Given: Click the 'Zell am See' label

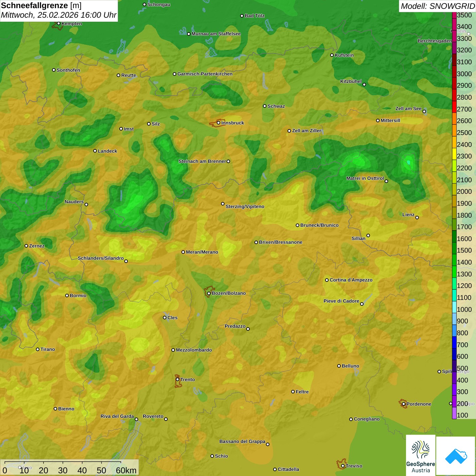Looking at the screenshot, I should [x=408, y=108].
